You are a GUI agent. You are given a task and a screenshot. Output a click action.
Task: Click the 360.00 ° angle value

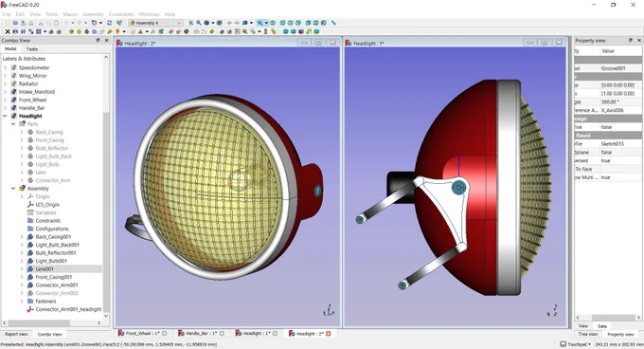620,101
